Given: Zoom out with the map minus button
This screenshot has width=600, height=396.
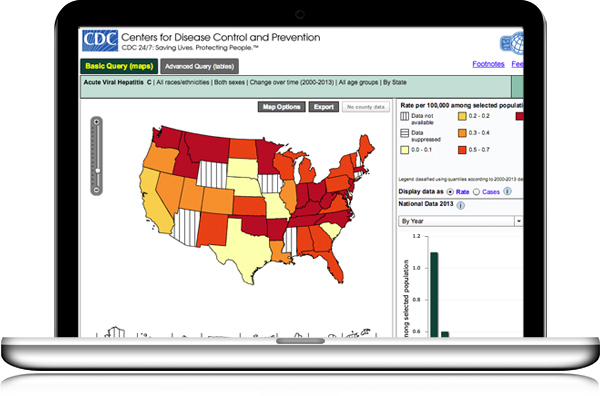Looking at the screenshot, I should pyautogui.click(x=96, y=190).
